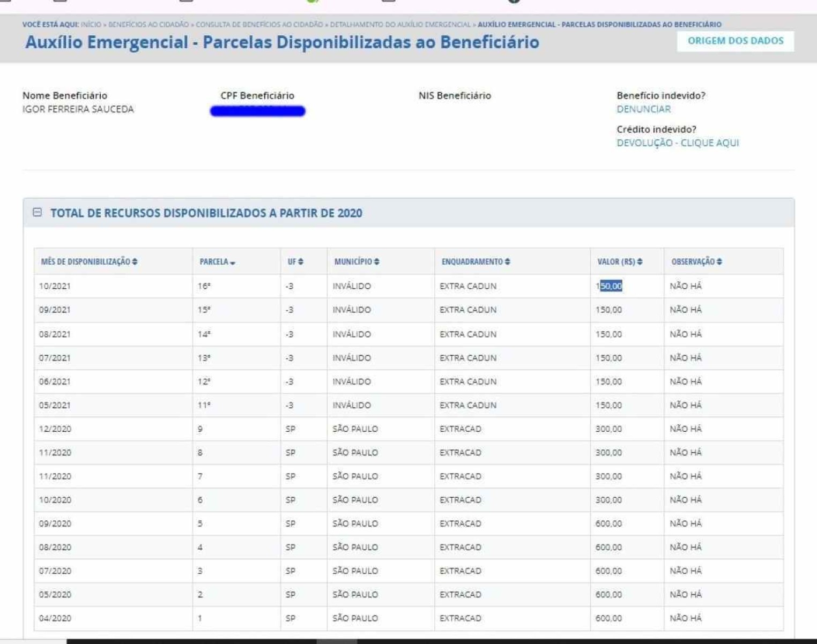Click -3 UF value in 07/2021 row

click(289, 357)
